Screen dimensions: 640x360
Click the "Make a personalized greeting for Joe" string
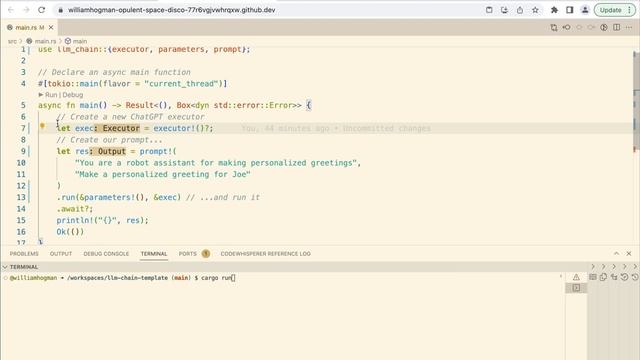(x=163, y=174)
